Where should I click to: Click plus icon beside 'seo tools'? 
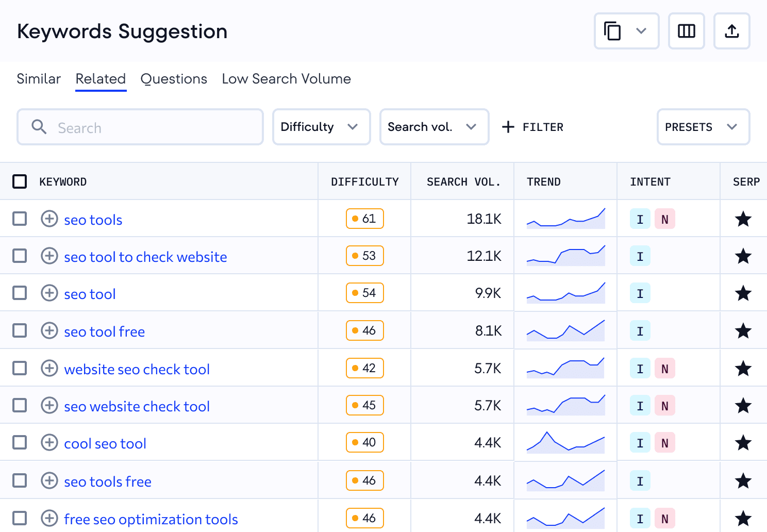49,219
